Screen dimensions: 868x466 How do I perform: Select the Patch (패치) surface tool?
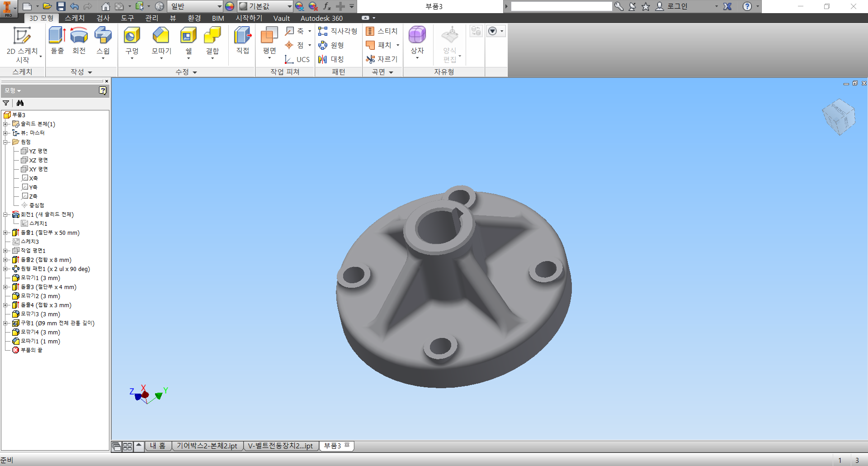click(x=379, y=45)
